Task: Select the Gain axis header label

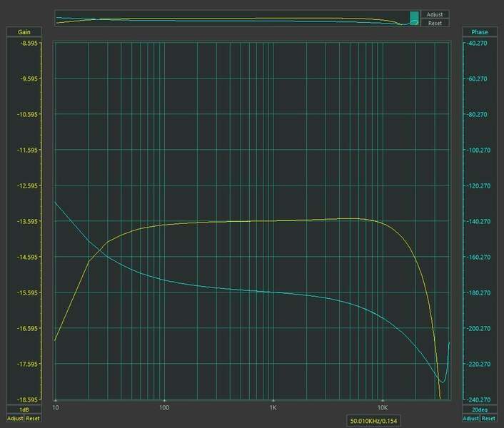Action: tap(24, 32)
